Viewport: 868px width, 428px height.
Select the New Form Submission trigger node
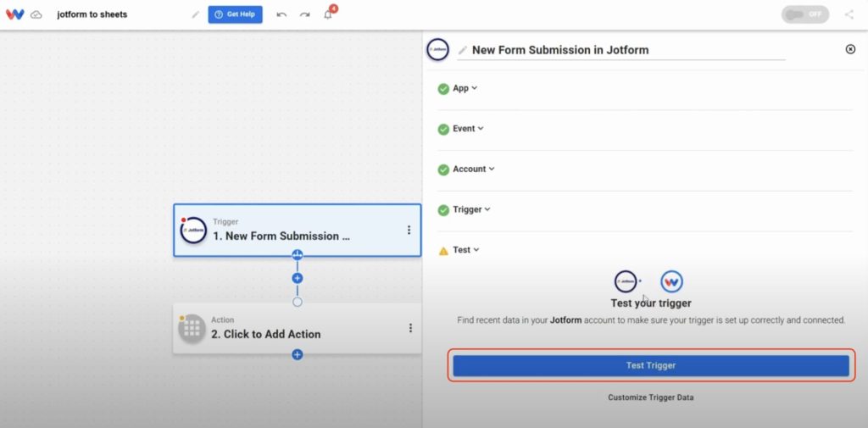tap(298, 231)
